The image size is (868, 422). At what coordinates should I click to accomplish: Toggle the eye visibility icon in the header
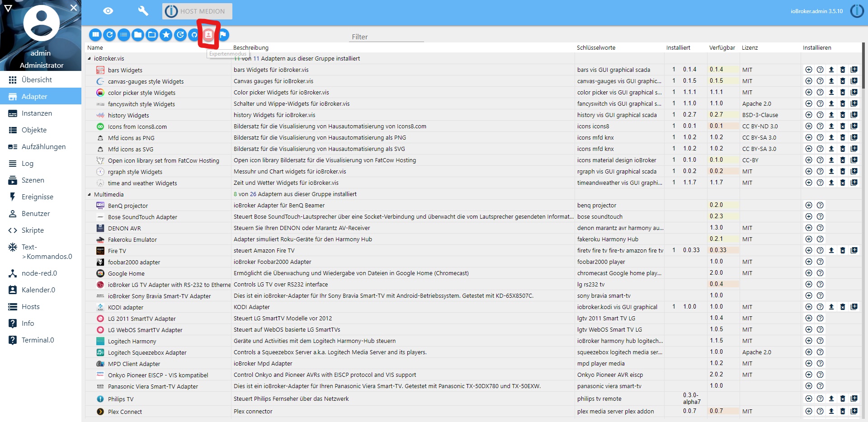108,11
